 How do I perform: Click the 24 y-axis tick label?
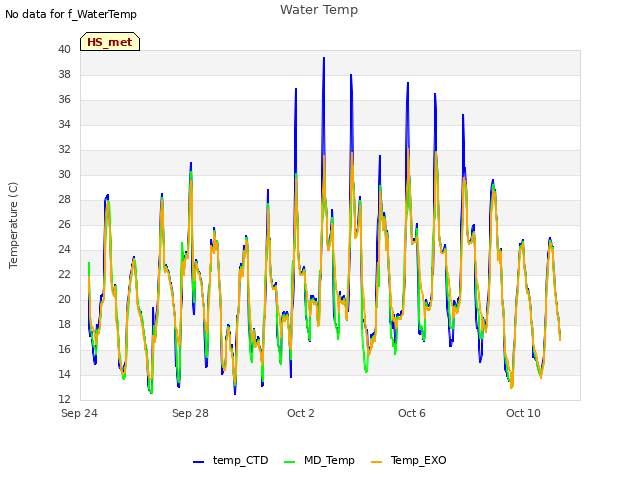[x=64, y=249]
